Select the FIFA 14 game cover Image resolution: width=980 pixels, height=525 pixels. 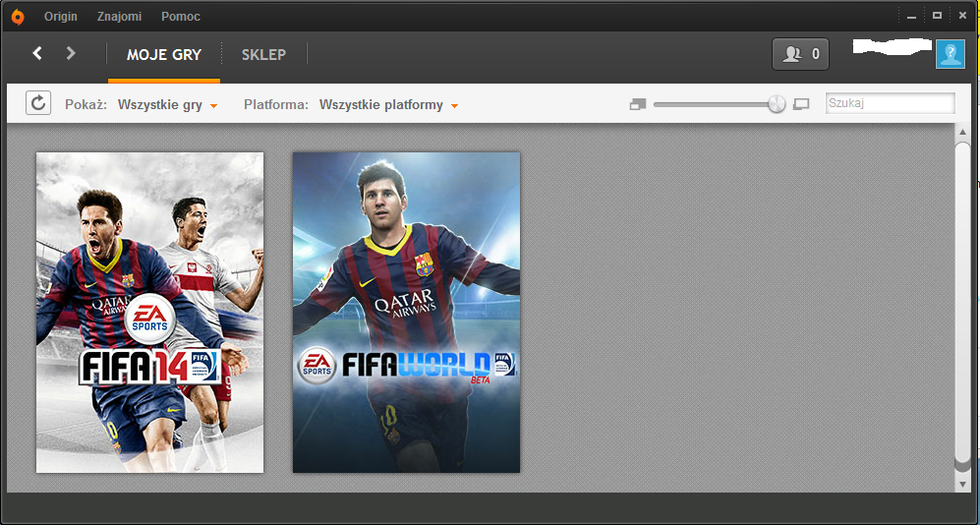(x=150, y=313)
